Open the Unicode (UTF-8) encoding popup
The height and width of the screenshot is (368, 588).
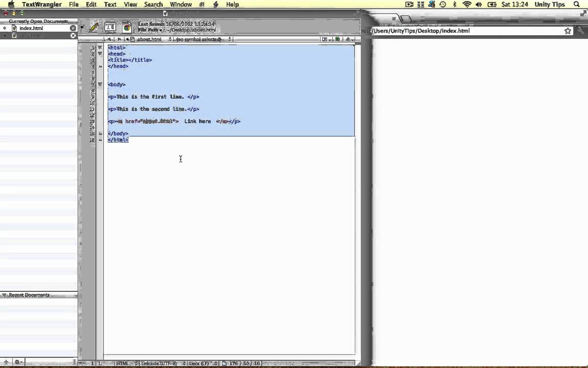(x=163, y=363)
